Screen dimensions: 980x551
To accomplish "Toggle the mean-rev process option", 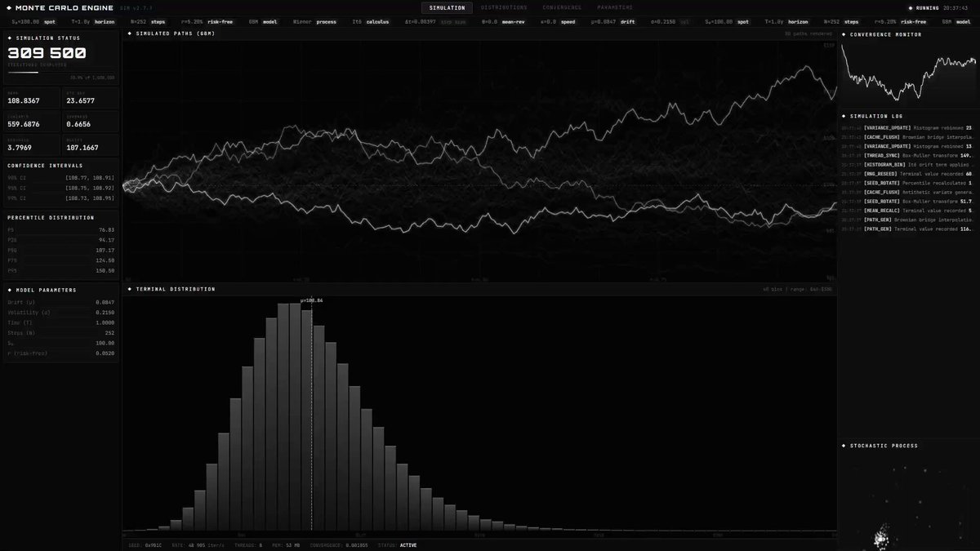I will pos(512,22).
